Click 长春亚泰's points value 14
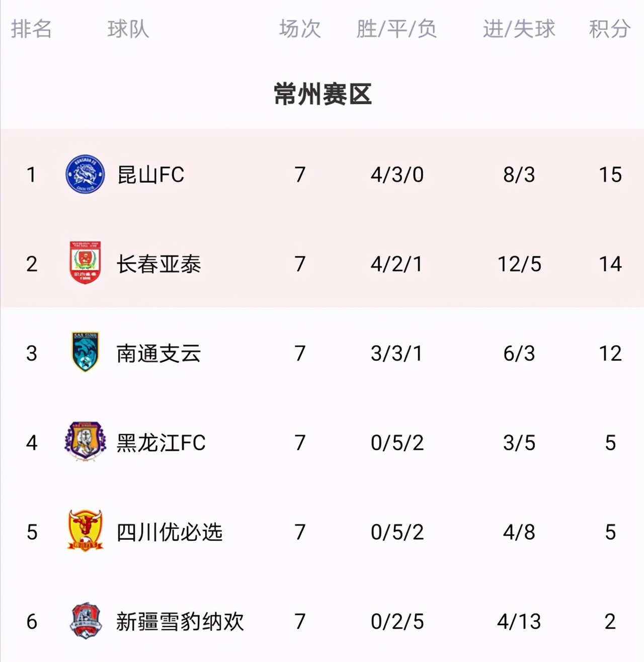Screen dimensions: 644x662 [610, 264]
